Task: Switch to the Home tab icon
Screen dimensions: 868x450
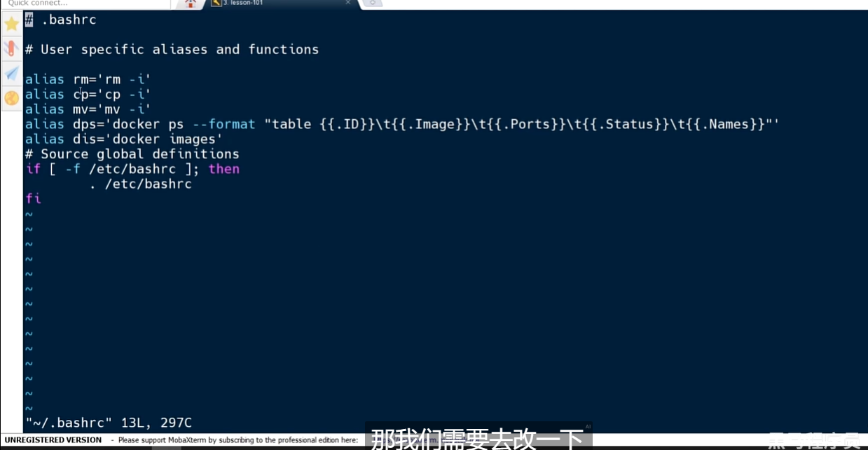Action: point(191,4)
